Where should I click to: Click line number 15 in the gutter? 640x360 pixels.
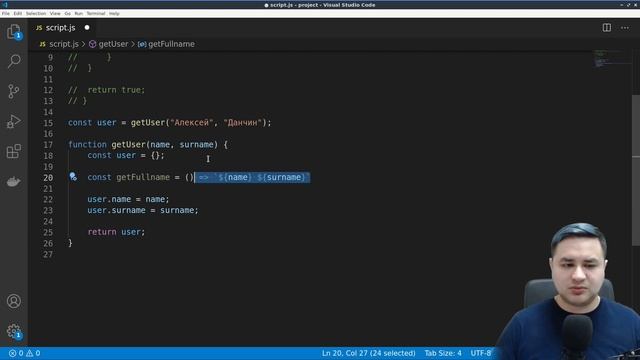click(x=48, y=123)
